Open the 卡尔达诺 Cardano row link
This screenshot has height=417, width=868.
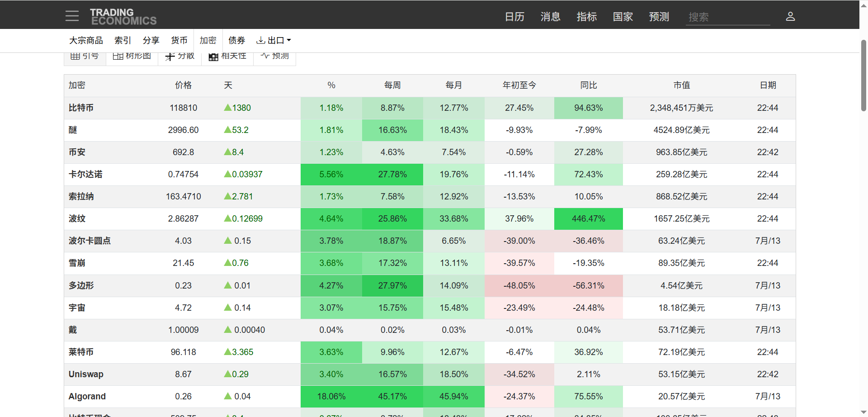tap(85, 174)
